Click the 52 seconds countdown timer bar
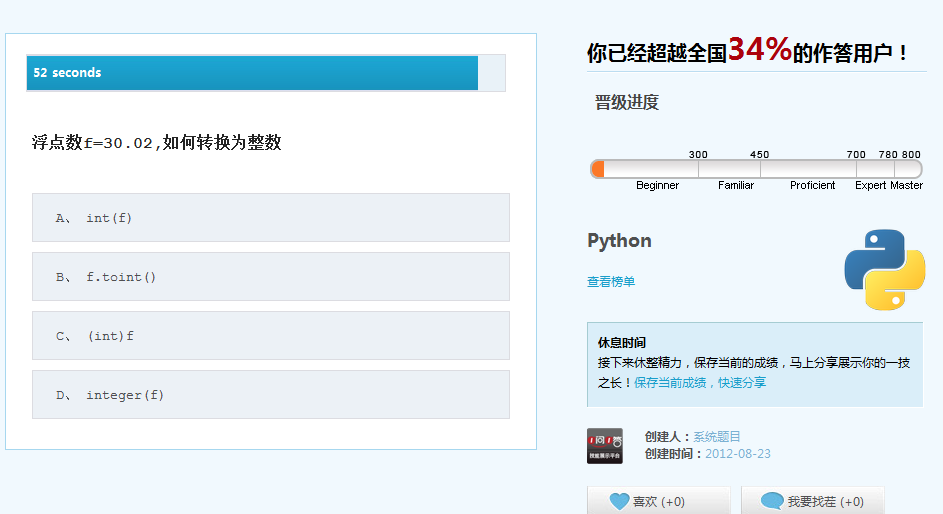Viewport: 943px width, 514px height. [266, 73]
